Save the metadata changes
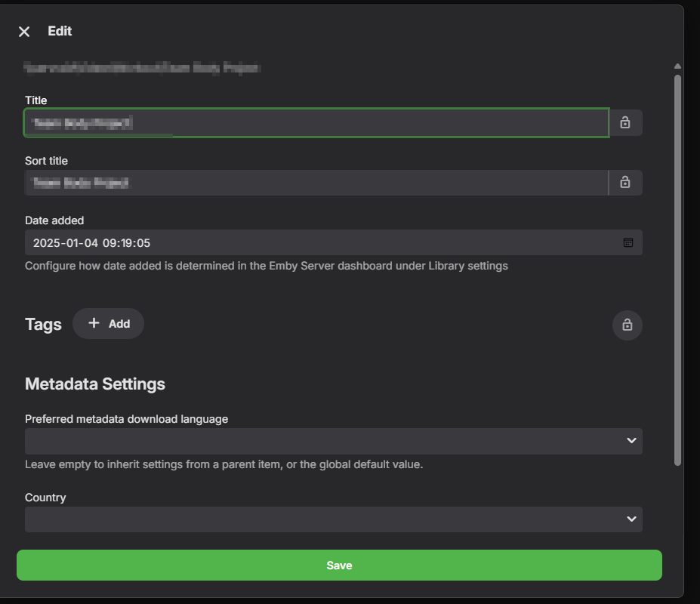 339,565
